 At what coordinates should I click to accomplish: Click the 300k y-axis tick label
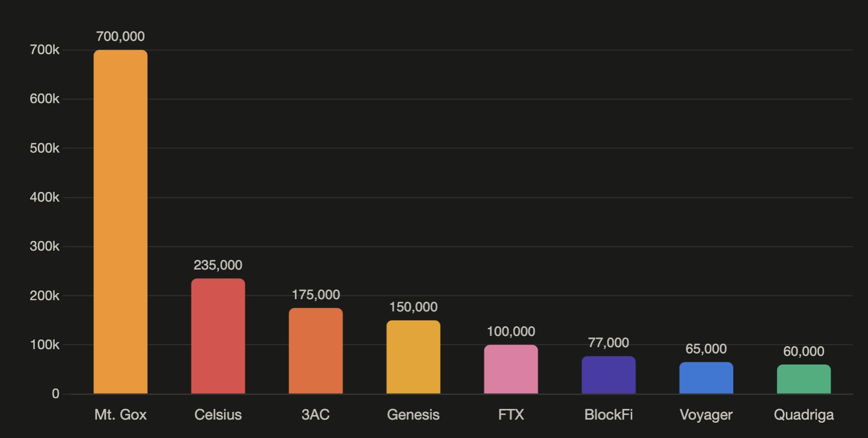[44, 247]
